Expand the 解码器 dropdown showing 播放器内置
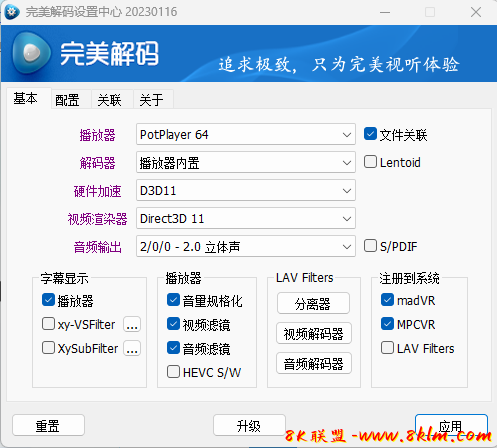497x448 pixels. (246, 162)
